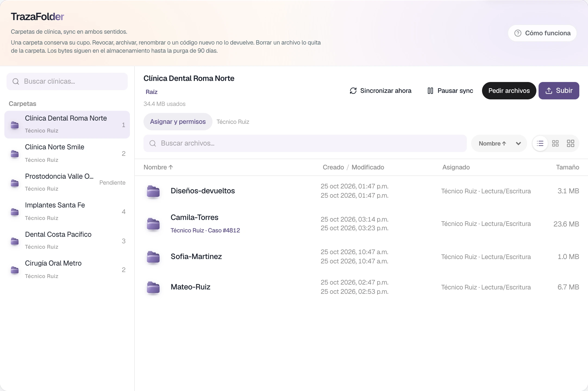Click the Raíz breadcrumb link

(151, 92)
